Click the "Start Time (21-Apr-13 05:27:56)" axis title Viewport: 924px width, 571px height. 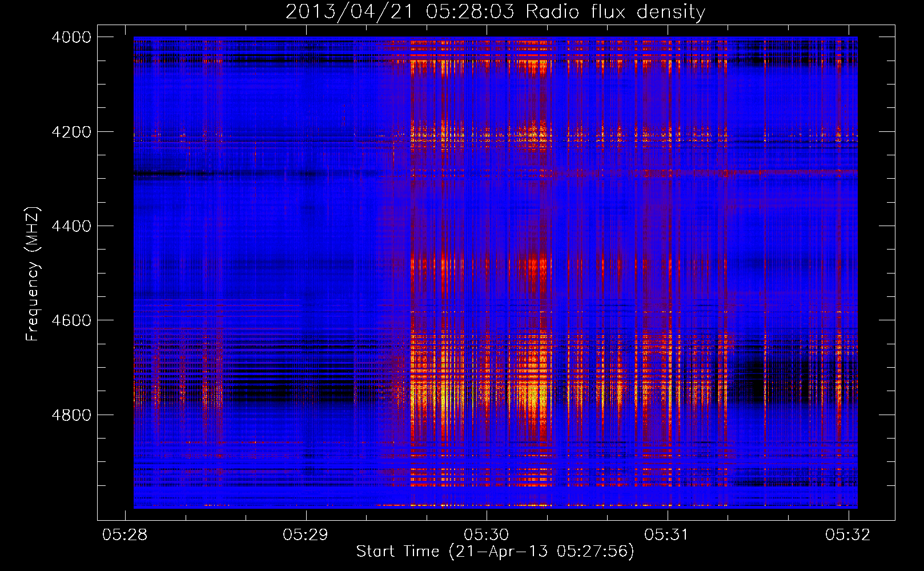click(x=495, y=552)
